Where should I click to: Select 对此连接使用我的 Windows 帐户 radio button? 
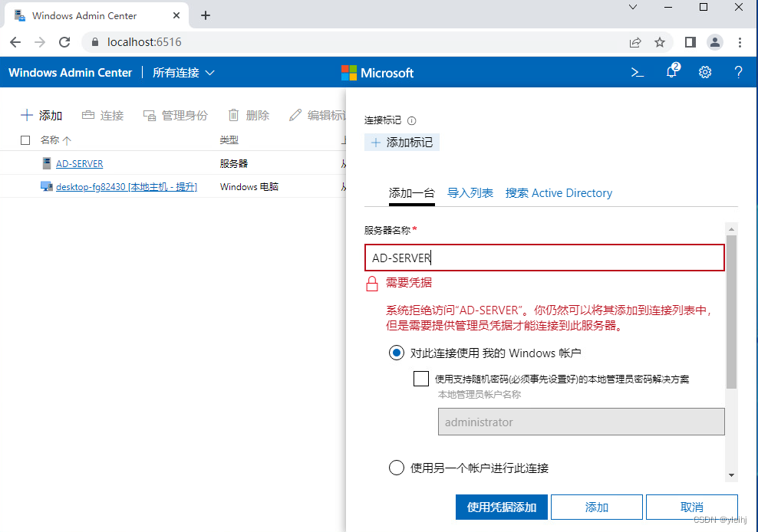(397, 353)
